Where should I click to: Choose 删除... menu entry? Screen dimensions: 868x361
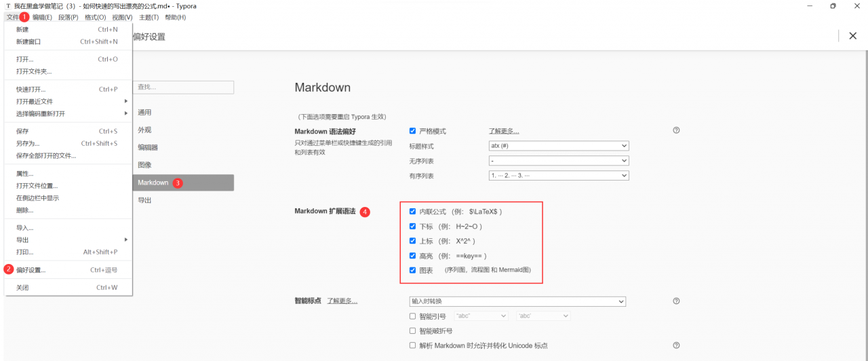pos(68,210)
